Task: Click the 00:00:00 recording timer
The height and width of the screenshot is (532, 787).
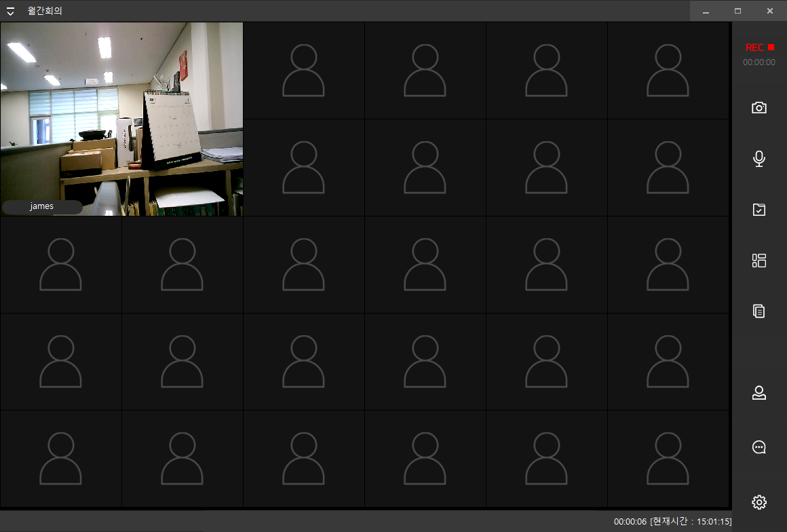Action: [x=759, y=62]
